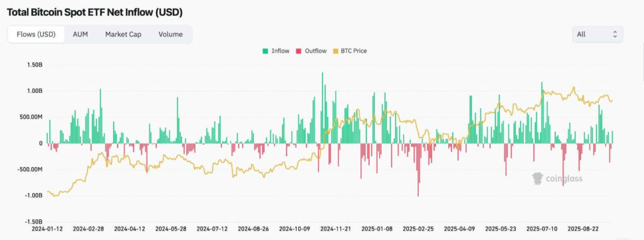Select the Flows (USD) tab
This screenshot has height=240, width=644.
point(36,35)
